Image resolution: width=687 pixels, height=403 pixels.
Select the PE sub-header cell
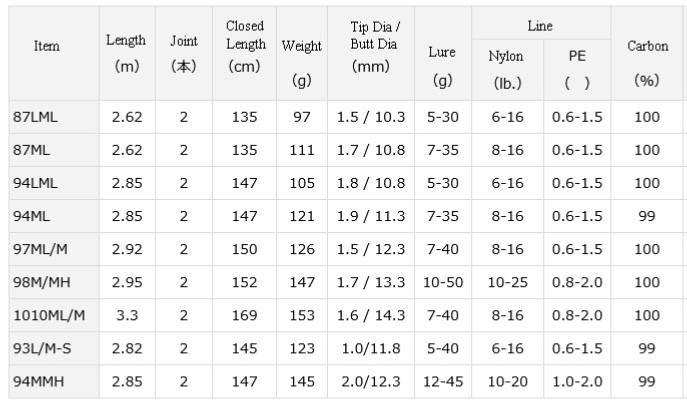pyautogui.click(x=577, y=70)
